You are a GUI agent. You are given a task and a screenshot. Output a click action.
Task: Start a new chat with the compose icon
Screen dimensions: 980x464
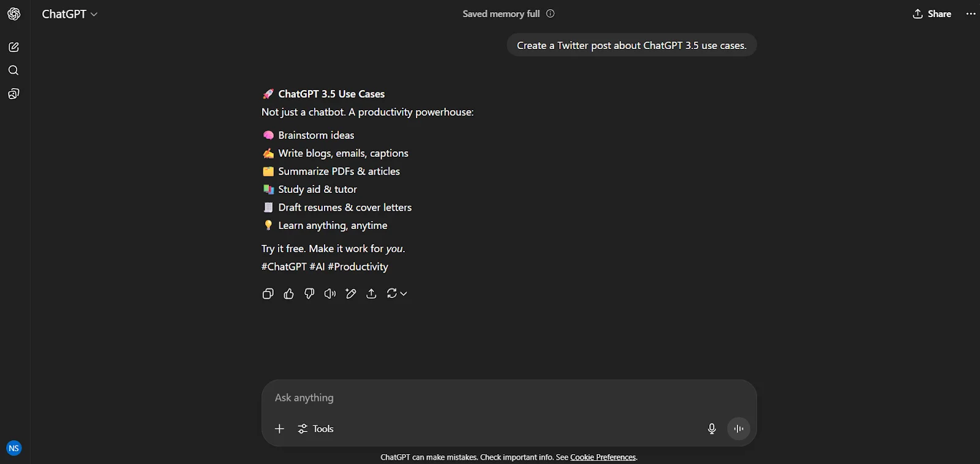click(13, 47)
